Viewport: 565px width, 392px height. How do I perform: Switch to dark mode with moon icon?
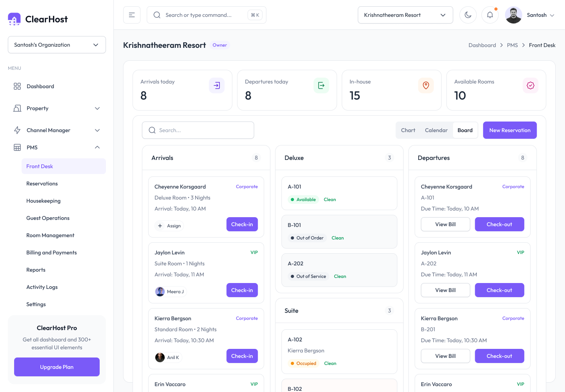[x=468, y=15]
